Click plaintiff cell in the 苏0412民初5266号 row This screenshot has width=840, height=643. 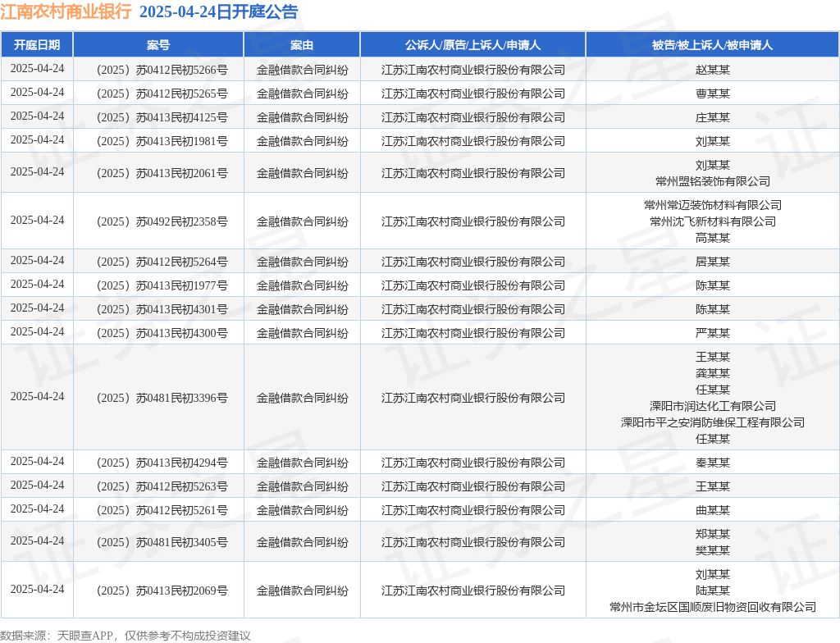(473, 70)
